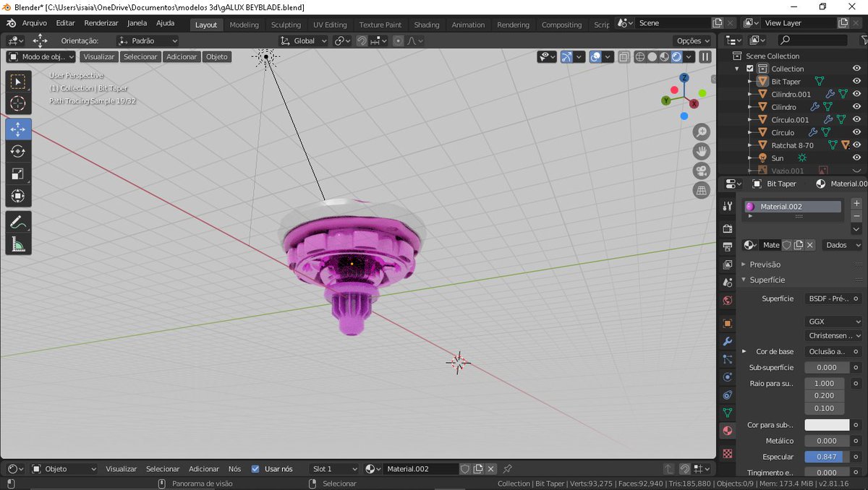
Task: Select the Select Box tool
Action: (x=18, y=82)
